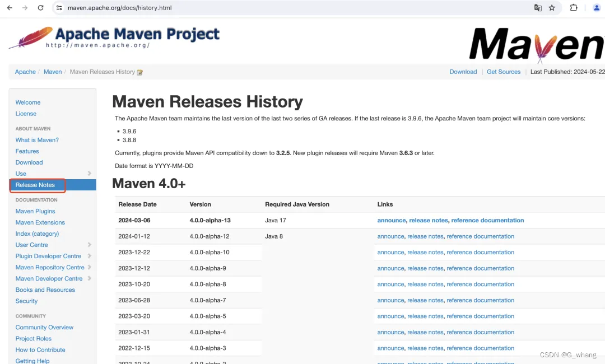Expand the Use submenu arrow
The height and width of the screenshot is (364, 605).
90,174
